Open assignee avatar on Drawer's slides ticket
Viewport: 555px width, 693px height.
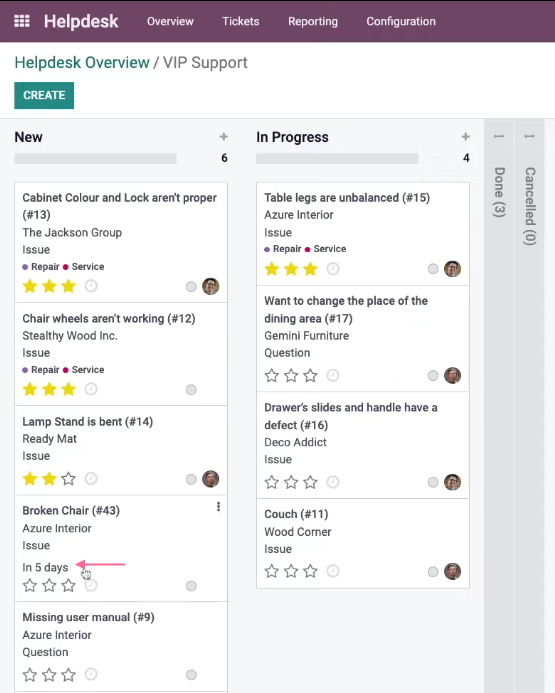point(452,482)
